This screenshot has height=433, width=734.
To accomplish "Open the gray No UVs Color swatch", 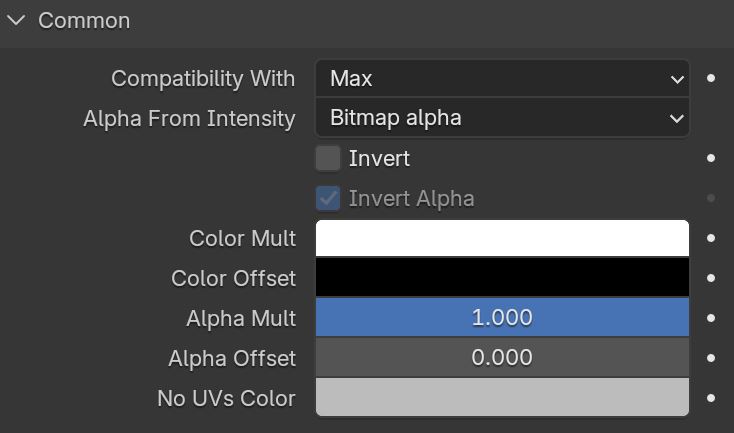I will coord(502,397).
